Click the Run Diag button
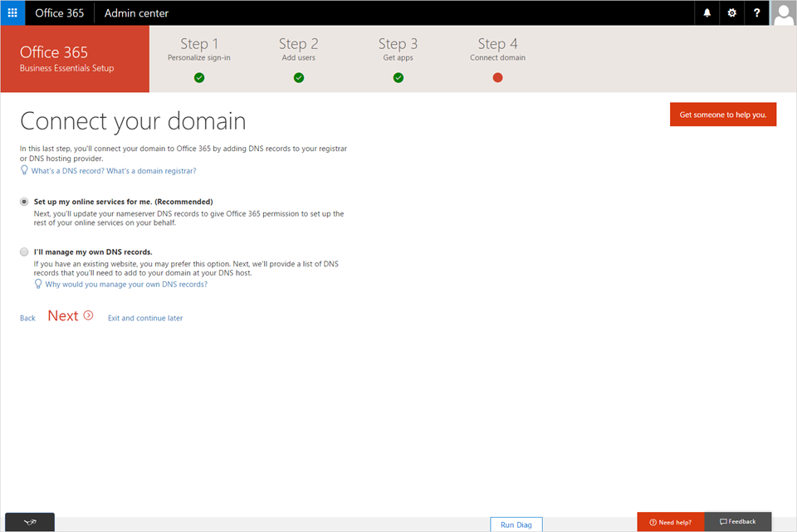 516,525
